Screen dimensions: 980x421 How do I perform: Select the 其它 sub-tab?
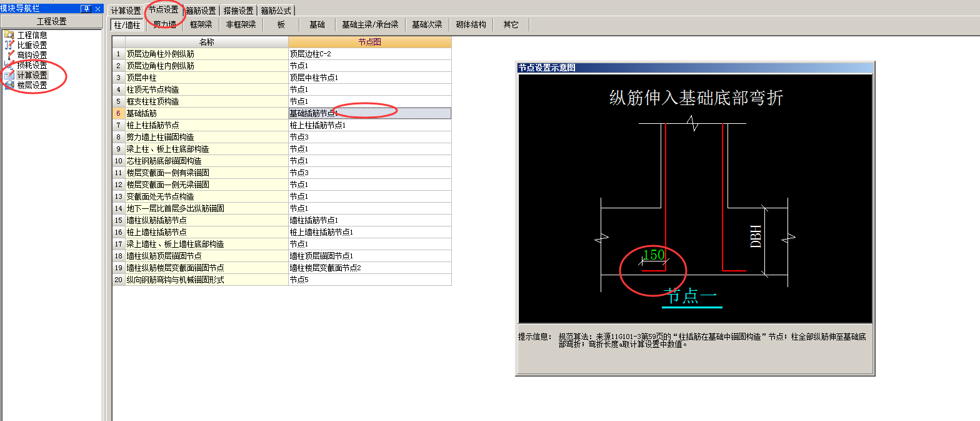tap(511, 24)
